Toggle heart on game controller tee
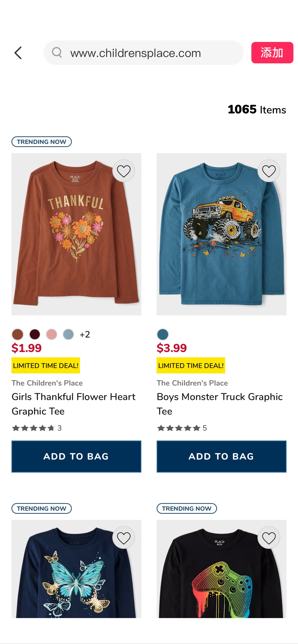This screenshot has height=644, width=298. pyautogui.click(x=269, y=538)
